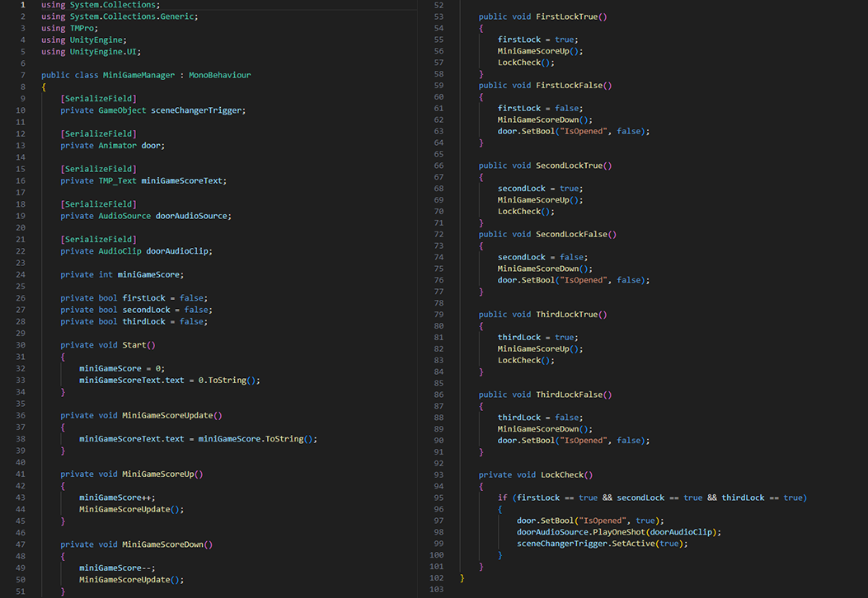
Task: Click the TMP_Text type name on line 16
Action: pos(117,181)
